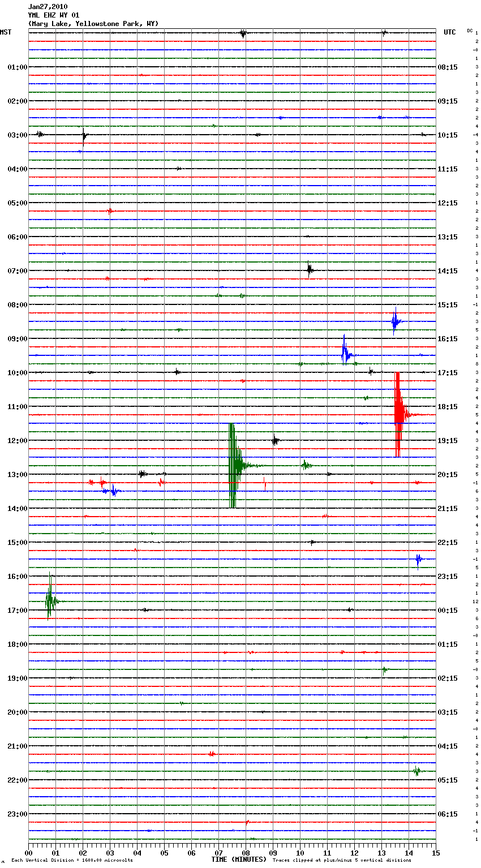This screenshot has height=868, width=481.
Task: Select the 23:00 MST time label
Action: click(x=17, y=814)
